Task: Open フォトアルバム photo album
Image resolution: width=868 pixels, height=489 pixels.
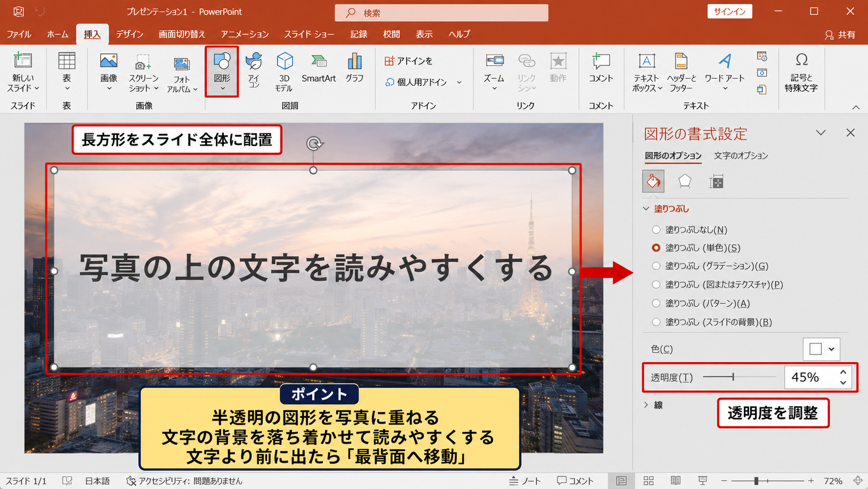Action: coord(182,74)
